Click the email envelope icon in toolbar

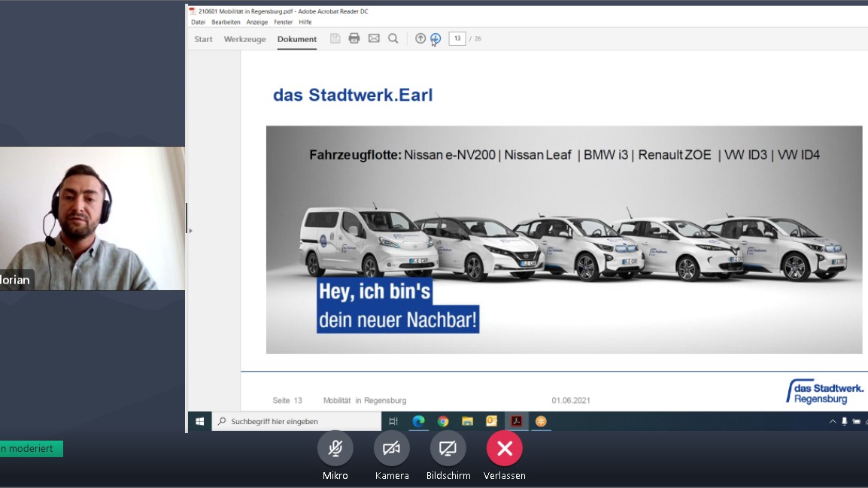[375, 38]
